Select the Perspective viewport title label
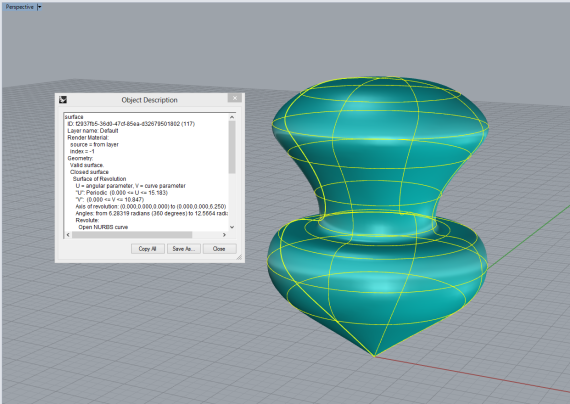570x404 pixels. (x=19, y=7)
